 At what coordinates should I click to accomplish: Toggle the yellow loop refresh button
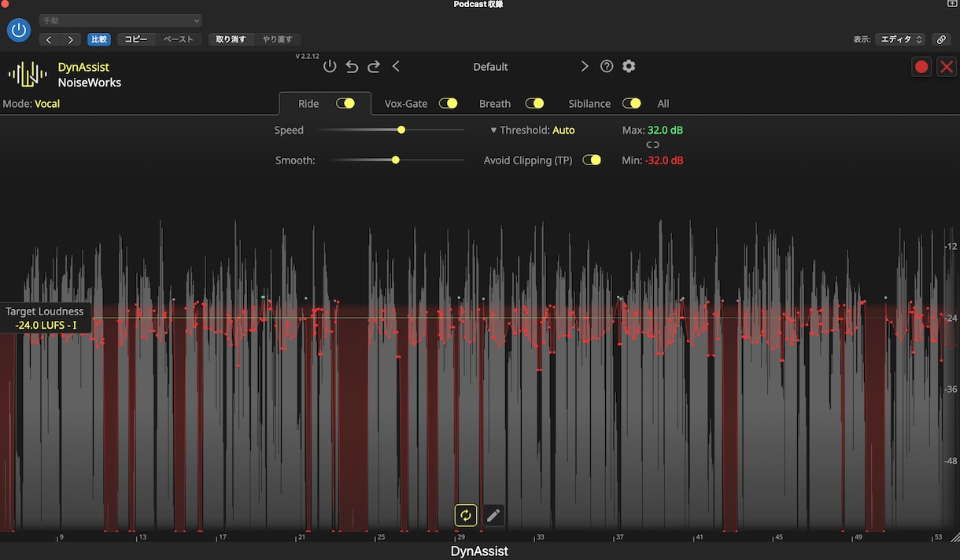[x=466, y=515]
